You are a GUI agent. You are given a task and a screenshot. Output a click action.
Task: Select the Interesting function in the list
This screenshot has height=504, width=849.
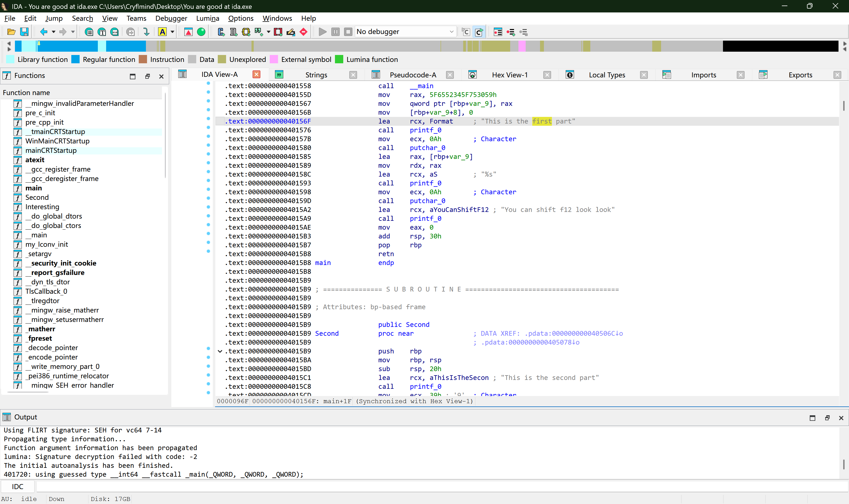pos(42,206)
